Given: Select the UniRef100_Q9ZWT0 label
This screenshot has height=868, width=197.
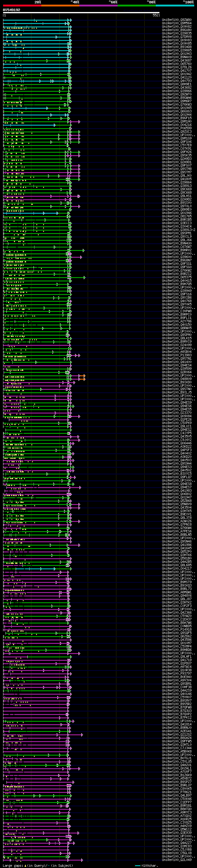Looking at the screenshot, I should pyautogui.click(x=177, y=94).
